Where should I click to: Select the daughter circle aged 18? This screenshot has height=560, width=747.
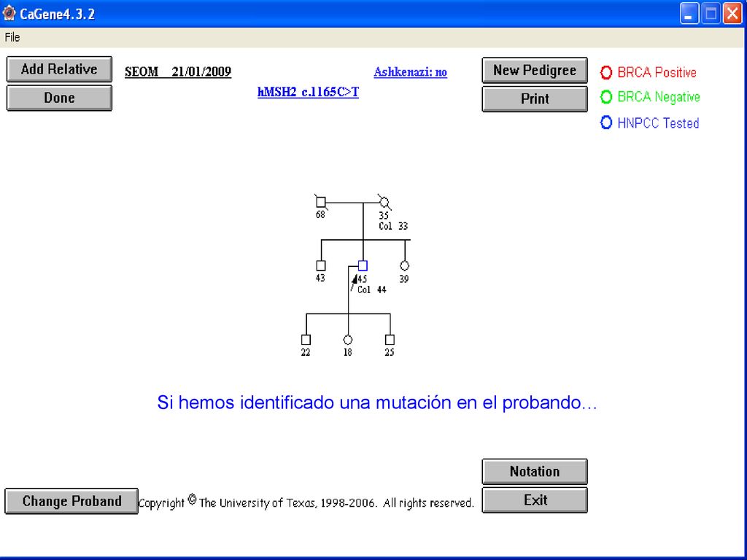pos(348,340)
